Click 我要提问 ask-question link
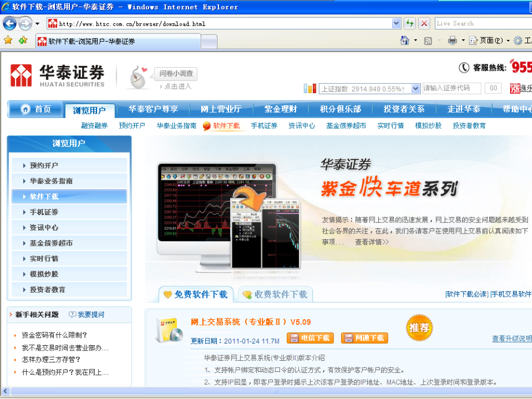This screenshot has height=399, width=532. pyautogui.click(x=87, y=315)
